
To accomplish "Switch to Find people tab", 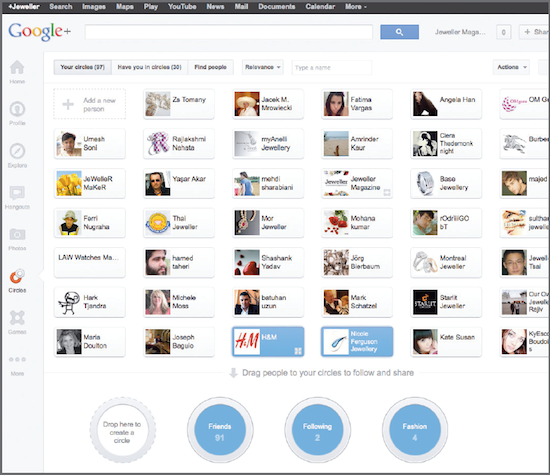I will tap(210, 67).
